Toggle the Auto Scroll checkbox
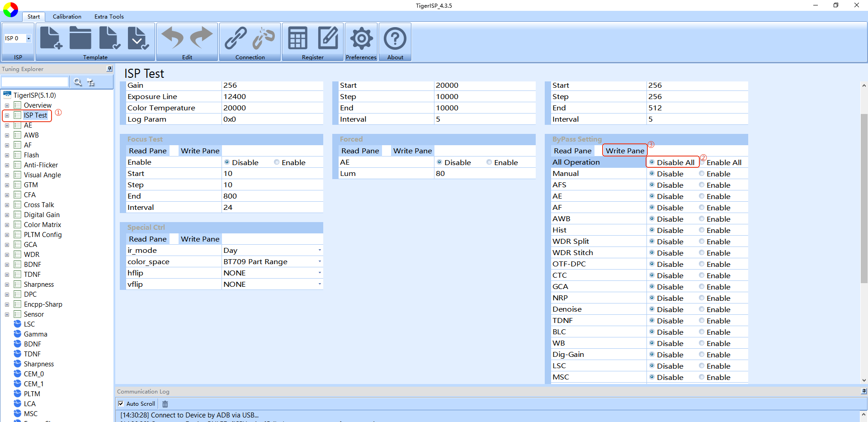868x422 pixels. pos(121,403)
